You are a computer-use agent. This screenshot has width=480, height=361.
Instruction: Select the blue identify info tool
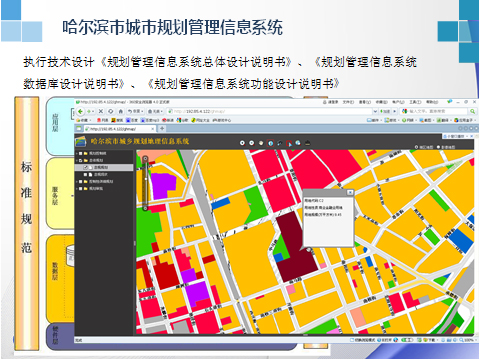[x=270, y=143]
